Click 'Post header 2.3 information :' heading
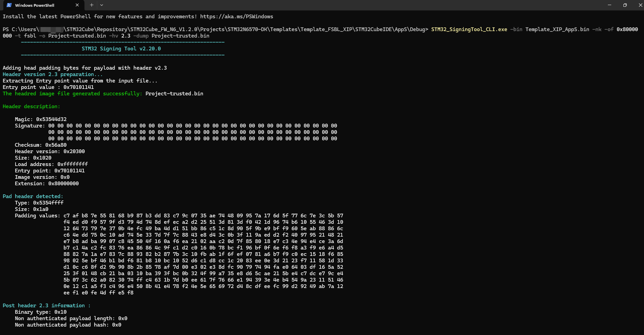 click(x=47, y=306)
